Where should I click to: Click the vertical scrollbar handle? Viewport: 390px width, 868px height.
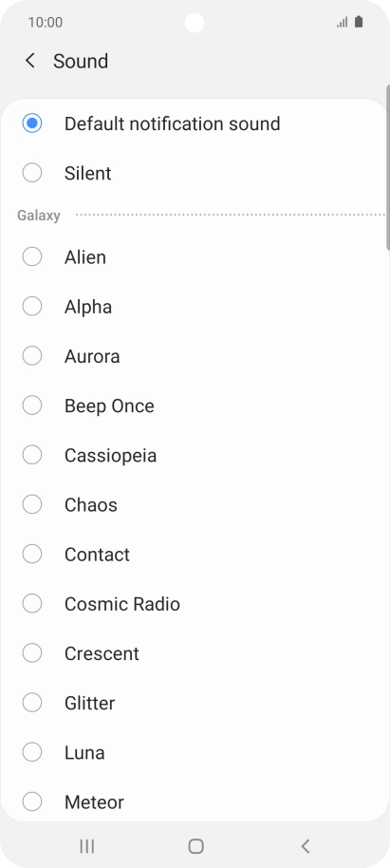pyautogui.click(x=388, y=167)
